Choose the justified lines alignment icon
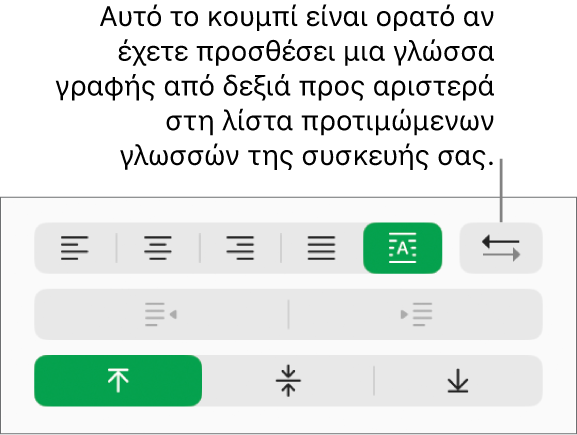This screenshot has height=435, width=577. pyautogui.click(x=322, y=248)
